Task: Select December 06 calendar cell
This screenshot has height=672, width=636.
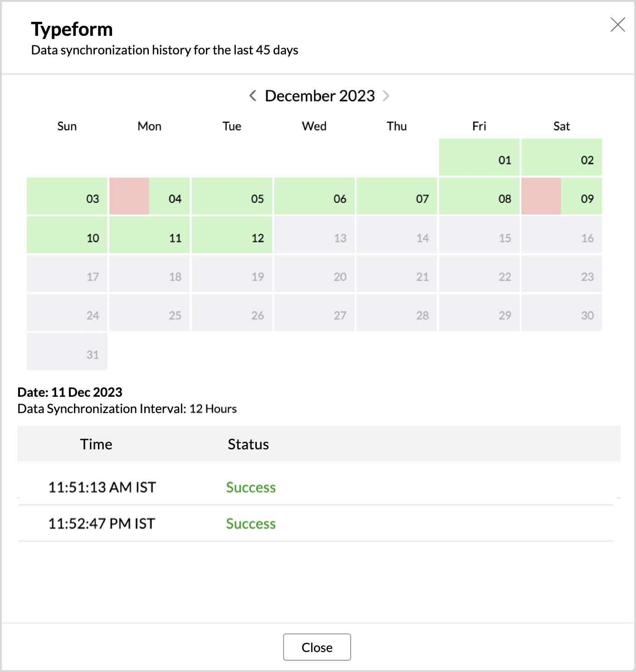Action: point(314,196)
